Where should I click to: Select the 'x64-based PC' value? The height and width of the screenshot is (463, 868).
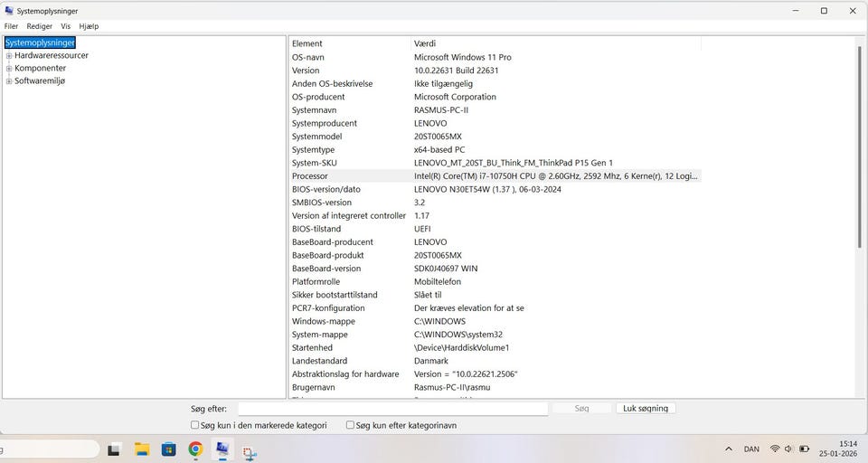point(439,149)
